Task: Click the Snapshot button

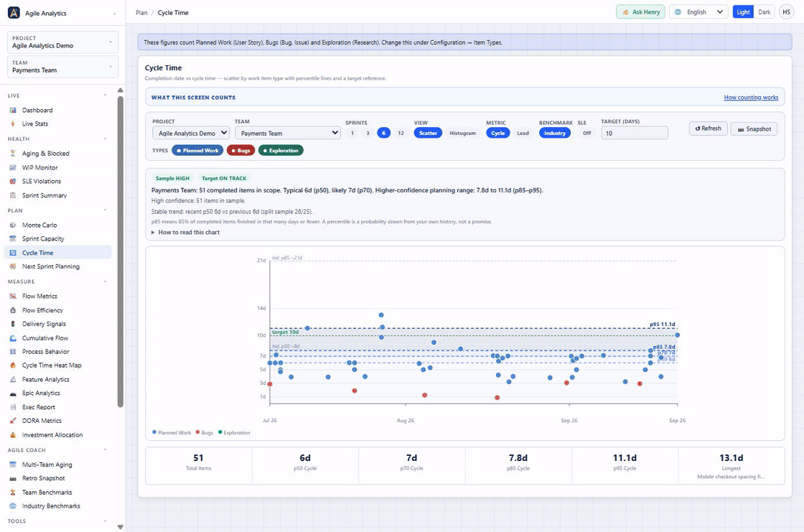Action: [x=754, y=129]
